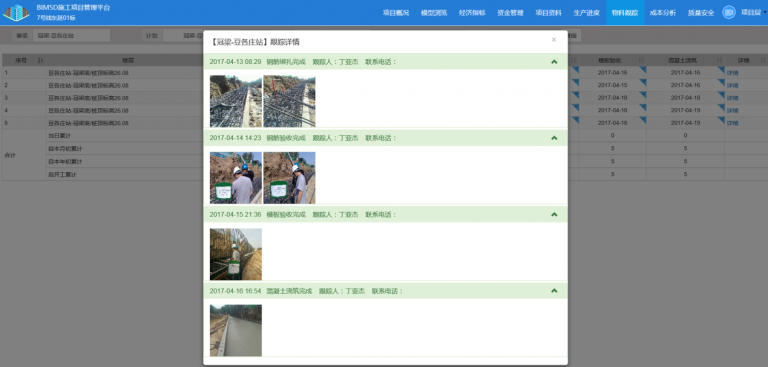Click the 2017-04-15 21:36 模板验收完成 header
Image resolution: width=768 pixels, height=367 pixels.
tap(385, 215)
